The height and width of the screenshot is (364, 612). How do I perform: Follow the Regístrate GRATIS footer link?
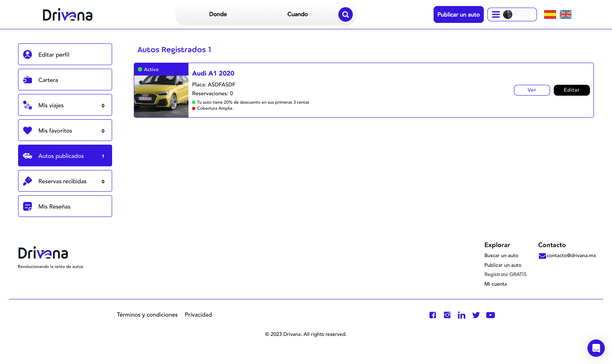505,274
